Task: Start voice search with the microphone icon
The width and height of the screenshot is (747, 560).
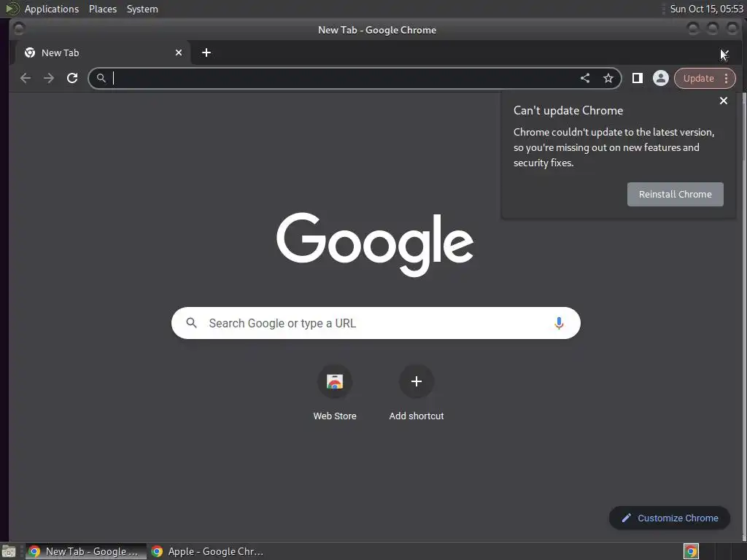Action: pos(559,323)
